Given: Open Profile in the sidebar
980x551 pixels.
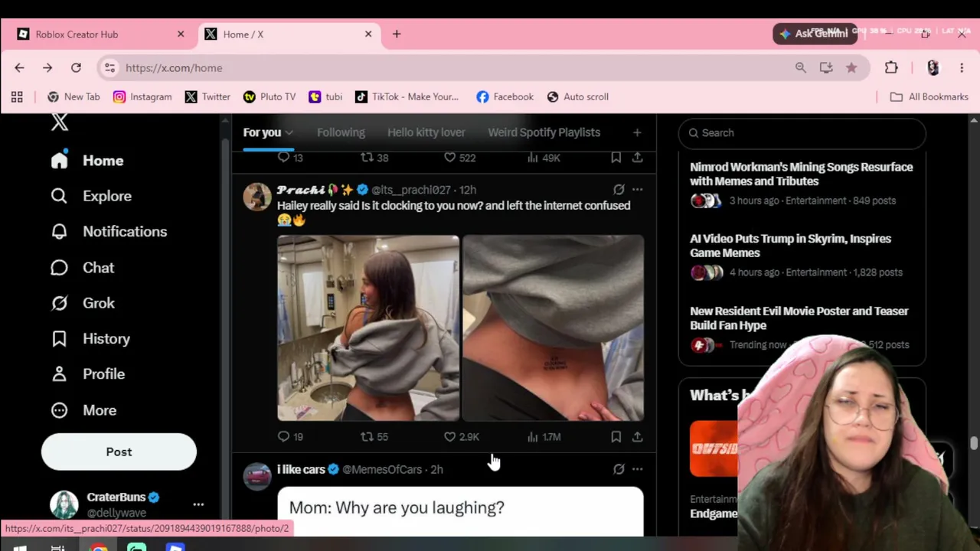Looking at the screenshot, I should click(x=87, y=374).
